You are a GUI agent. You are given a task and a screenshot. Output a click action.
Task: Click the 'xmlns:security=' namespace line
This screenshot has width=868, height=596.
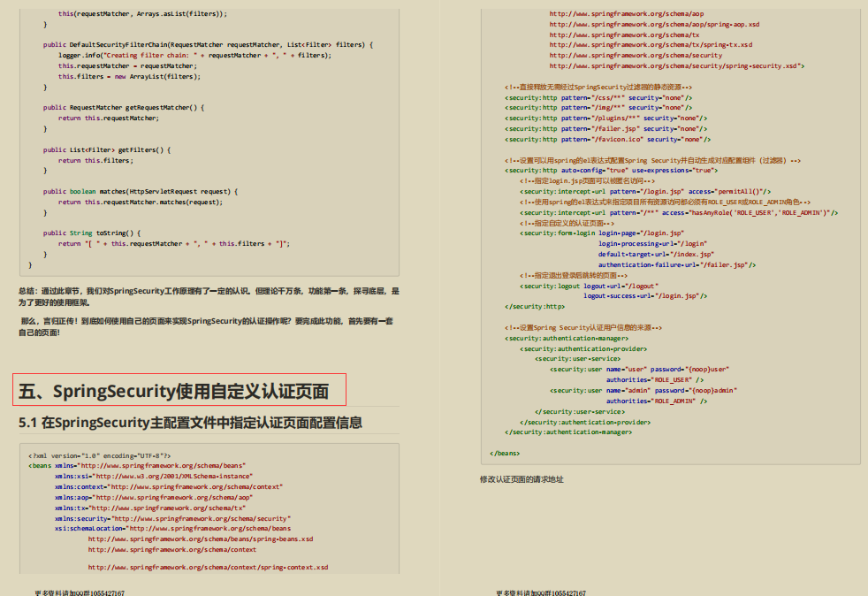pyautogui.click(x=172, y=519)
